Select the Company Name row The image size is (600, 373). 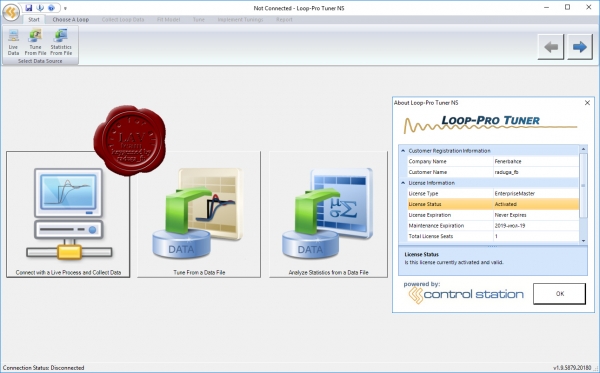point(493,161)
